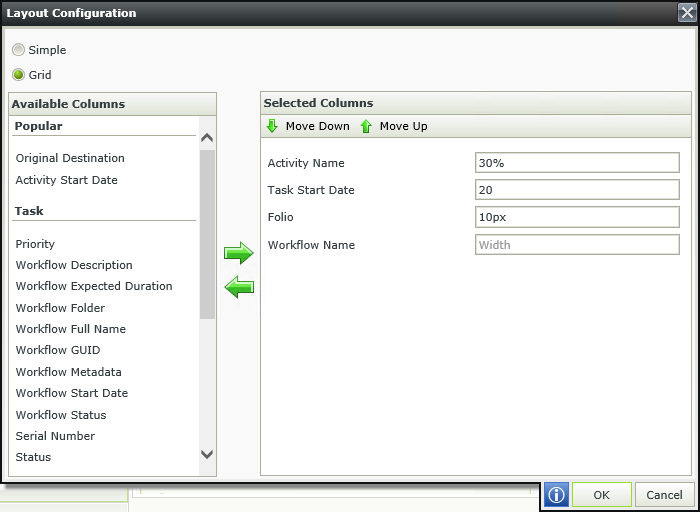Click the Task Start Date width field
The height and width of the screenshot is (512, 700).
point(577,190)
